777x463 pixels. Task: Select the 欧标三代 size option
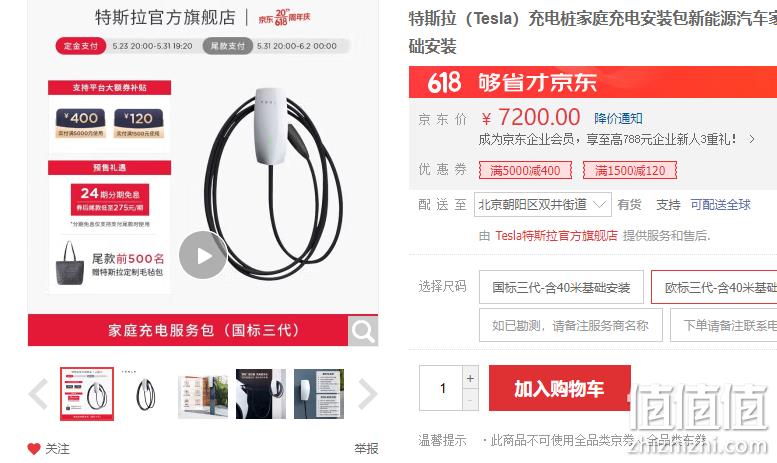[x=714, y=287]
